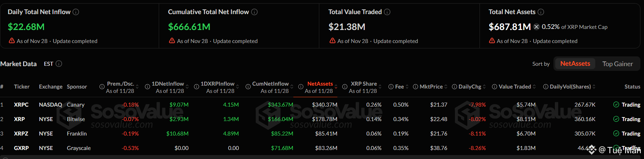Click the NetAssets column header
The height and width of the screenshot is (159, 644).
point(320,84)
